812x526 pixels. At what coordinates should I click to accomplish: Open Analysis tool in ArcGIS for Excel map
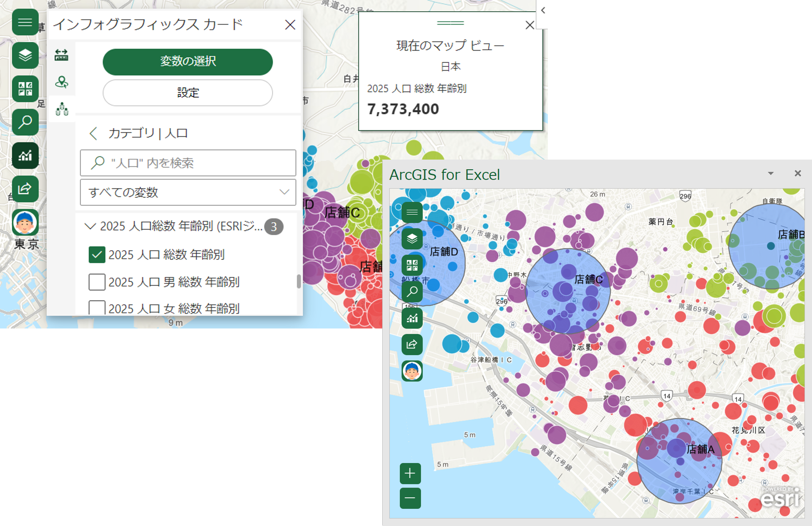click(x=412, y=318)
